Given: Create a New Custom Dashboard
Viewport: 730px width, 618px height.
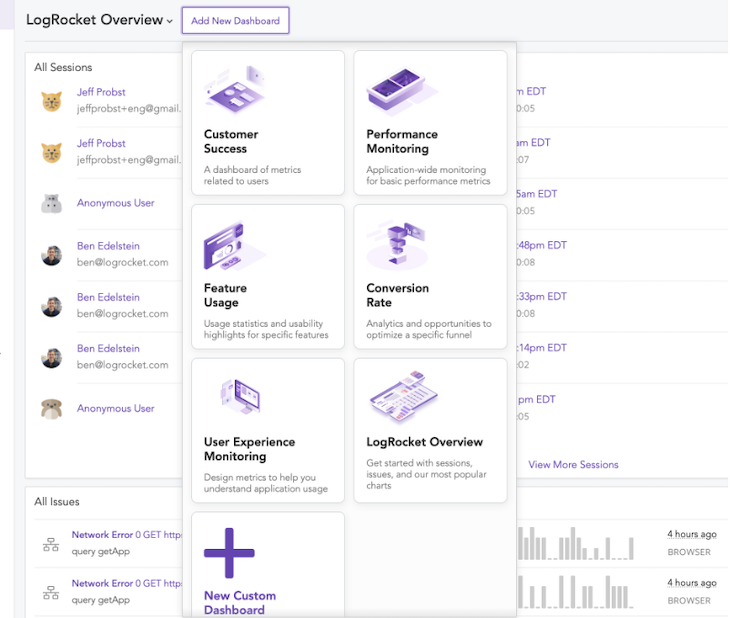Looking at the screenshot, I should tap(240, 603).
